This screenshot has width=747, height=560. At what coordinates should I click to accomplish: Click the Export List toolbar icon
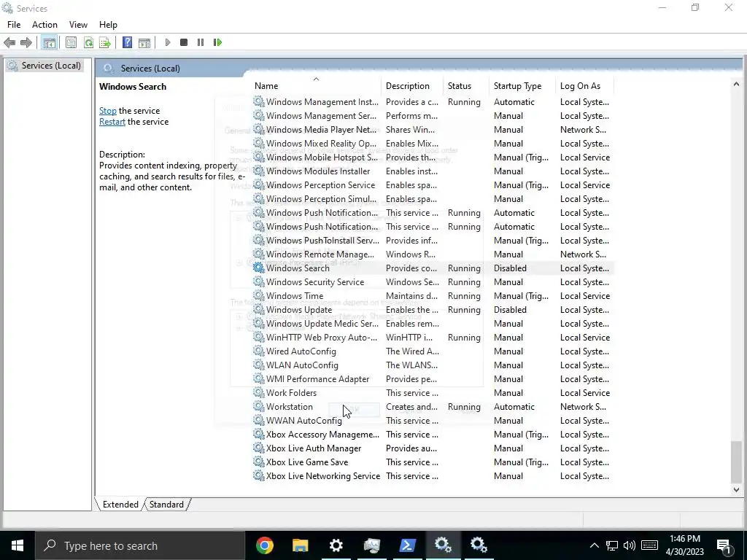(x=105, y=42)
